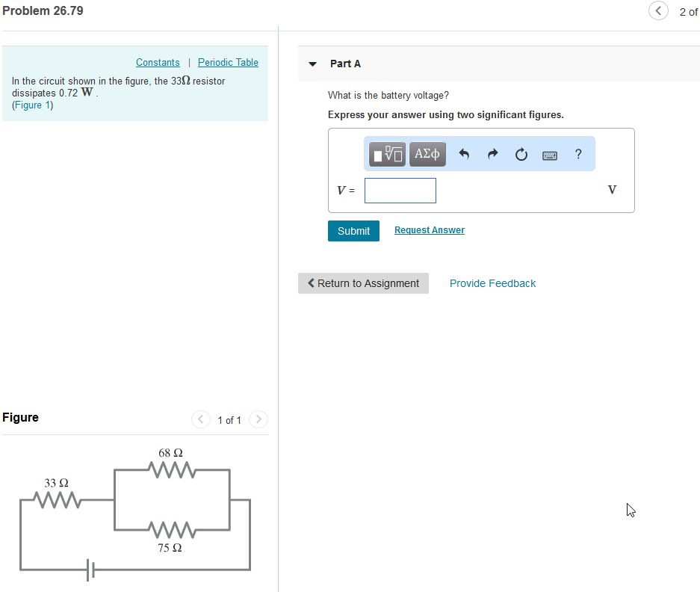The image size is (700, 592).
Task: Click inside the V answer input box
Action: tap(400, 191)
